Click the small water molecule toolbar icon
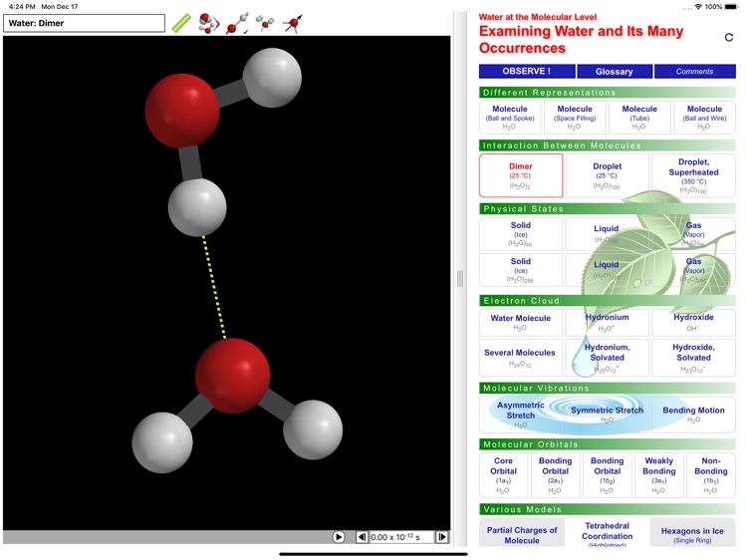747x560 pixels. pos(265,23)
